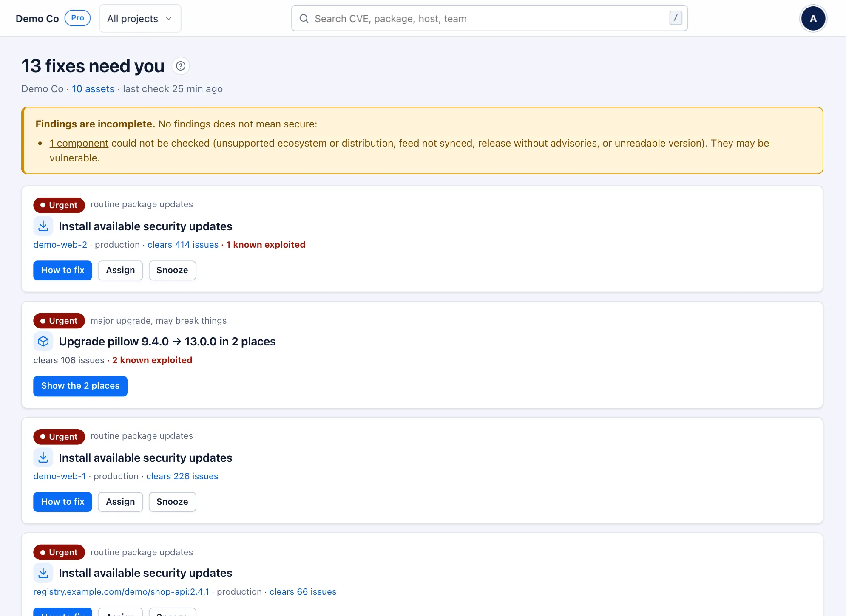The width and height of the screenshot is (846, 616).
Task: Click the major upgrade, may break things note
Action: point(159,321)
